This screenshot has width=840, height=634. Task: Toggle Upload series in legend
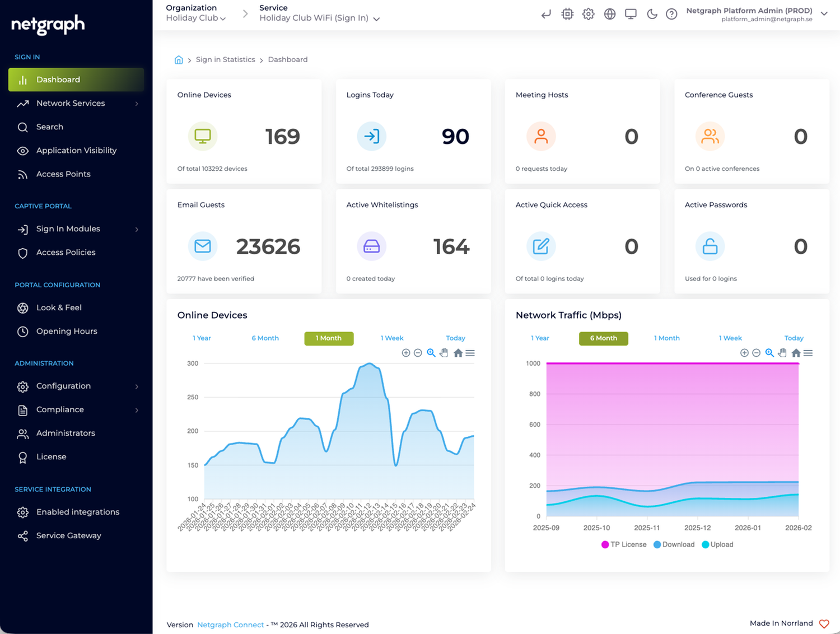[x=717, y=544]
